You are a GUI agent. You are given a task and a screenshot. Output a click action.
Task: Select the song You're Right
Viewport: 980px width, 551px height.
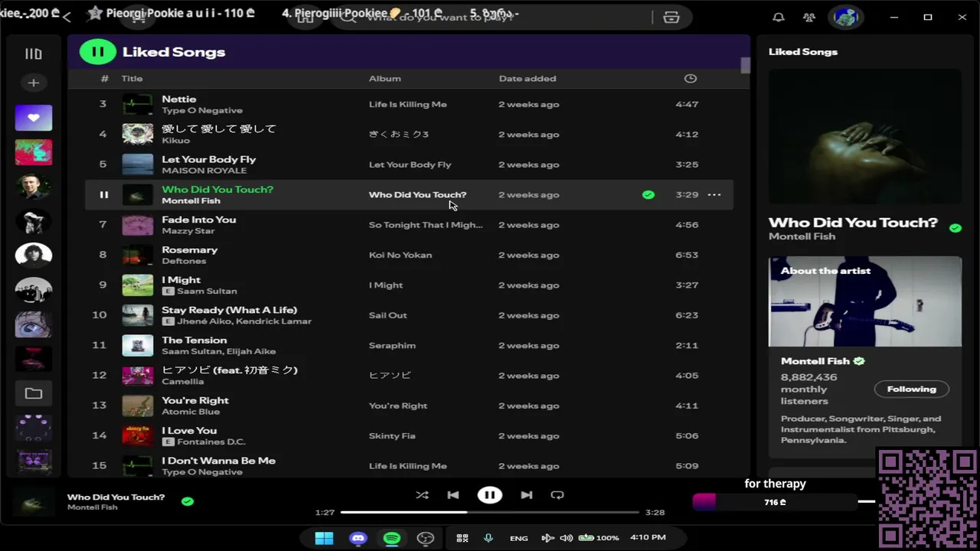point(408,406)
